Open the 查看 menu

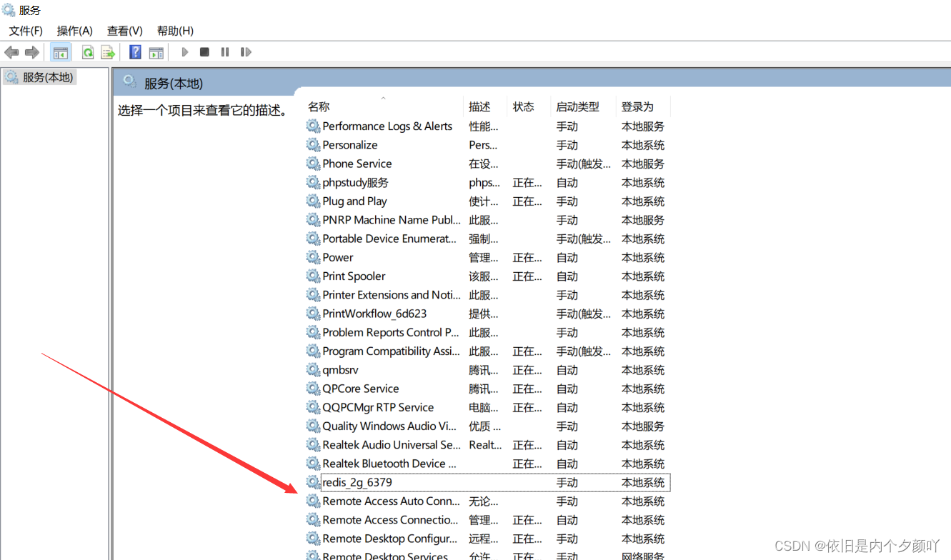click(x=124, y=31)
